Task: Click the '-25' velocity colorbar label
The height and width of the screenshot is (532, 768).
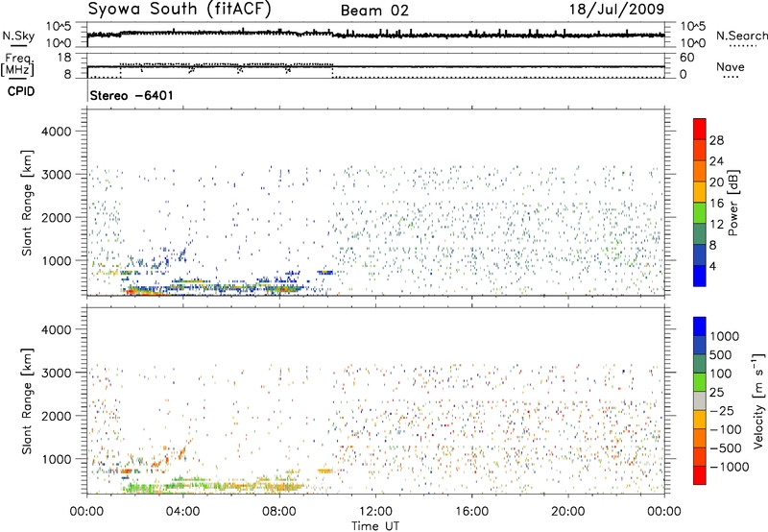Action: point(722,410)
